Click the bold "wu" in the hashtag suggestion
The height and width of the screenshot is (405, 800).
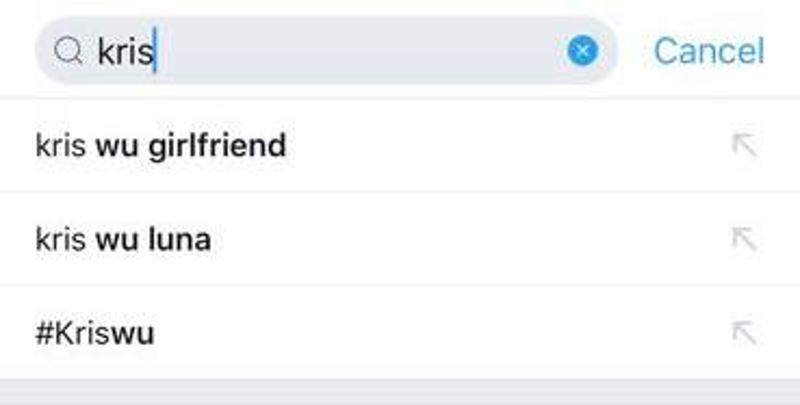pos(132,334)
